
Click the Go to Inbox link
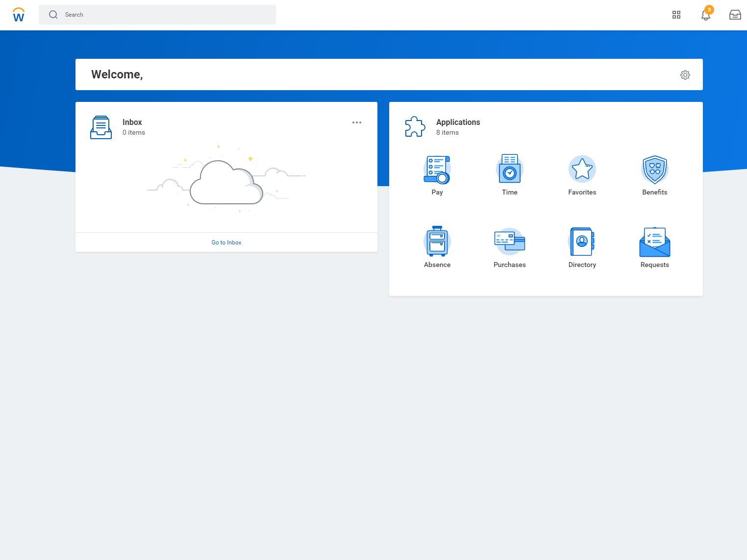(x=226, y=243)
